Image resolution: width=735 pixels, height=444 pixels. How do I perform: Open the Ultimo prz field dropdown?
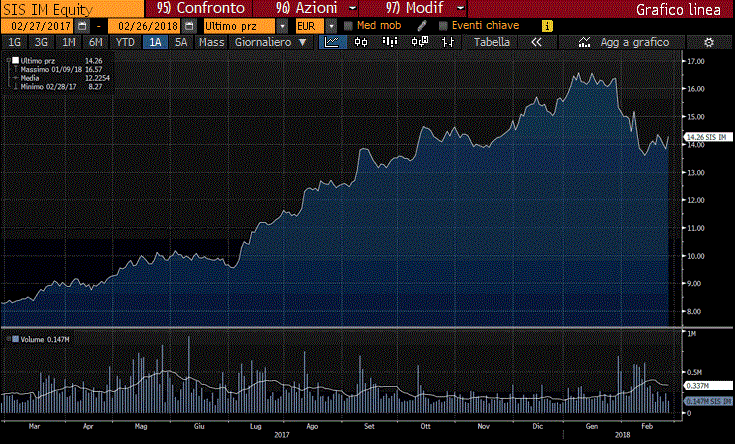click(282, 26)
